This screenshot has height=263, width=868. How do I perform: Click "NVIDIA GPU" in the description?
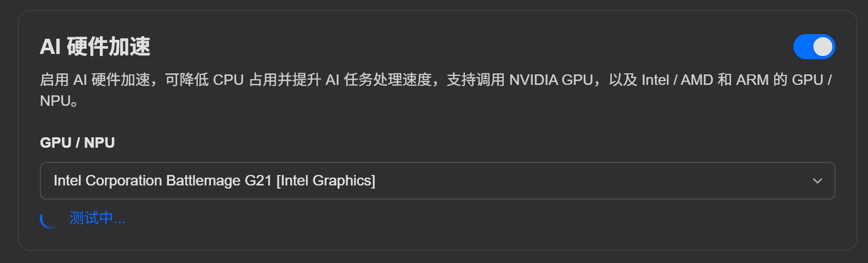tap(551, 80)
